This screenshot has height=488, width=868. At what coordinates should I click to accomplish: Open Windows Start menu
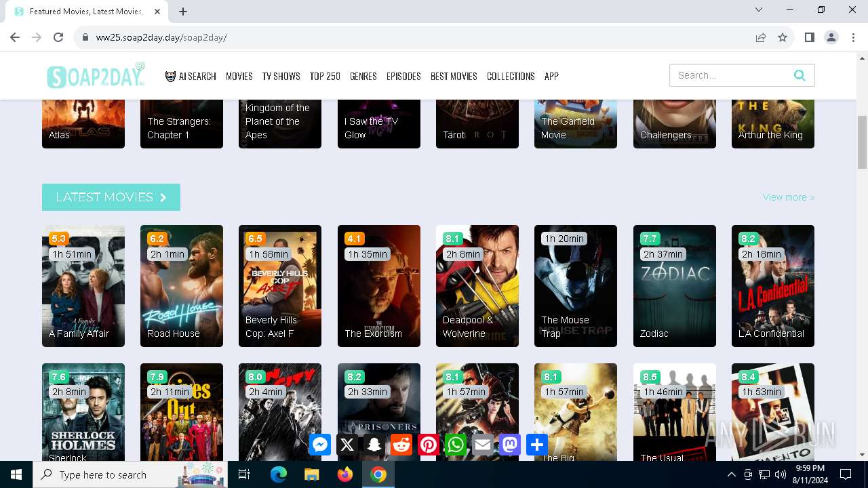pos(16,474)
